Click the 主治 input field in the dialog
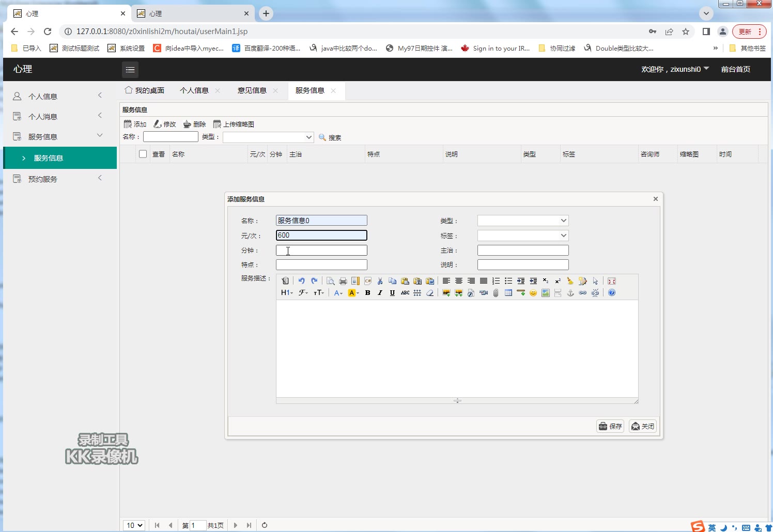Image resolution: width=773 pixels, height=532 pixels. [523, 251]
